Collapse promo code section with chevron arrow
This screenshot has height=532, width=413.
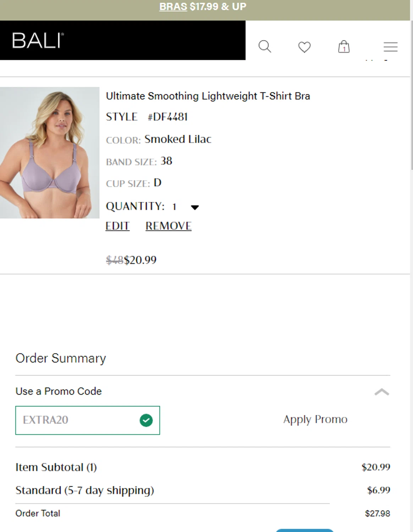tap(382, 392)
